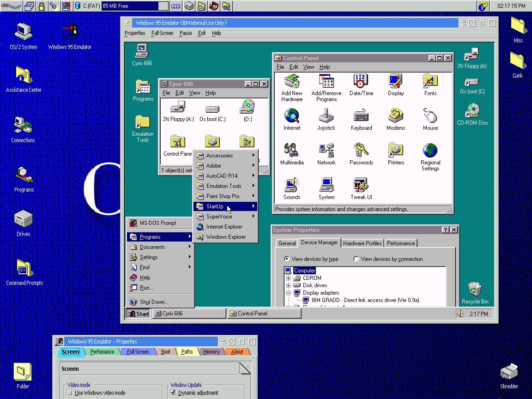Viewport: 532px width, 399px height.
Task: Click the Control Panel taskbar button
Action: point(264,314)
